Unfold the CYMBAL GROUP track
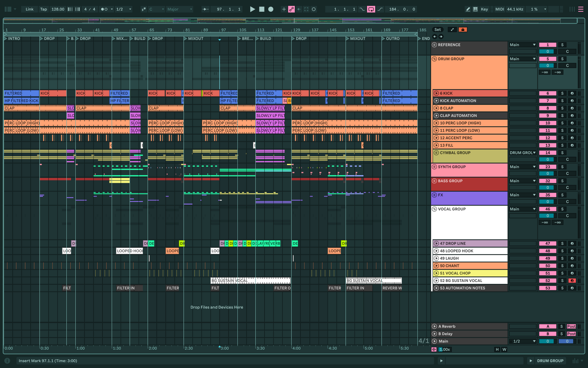Image resolution: width=588 pixels, height=368 pixels. coord(436,153)
